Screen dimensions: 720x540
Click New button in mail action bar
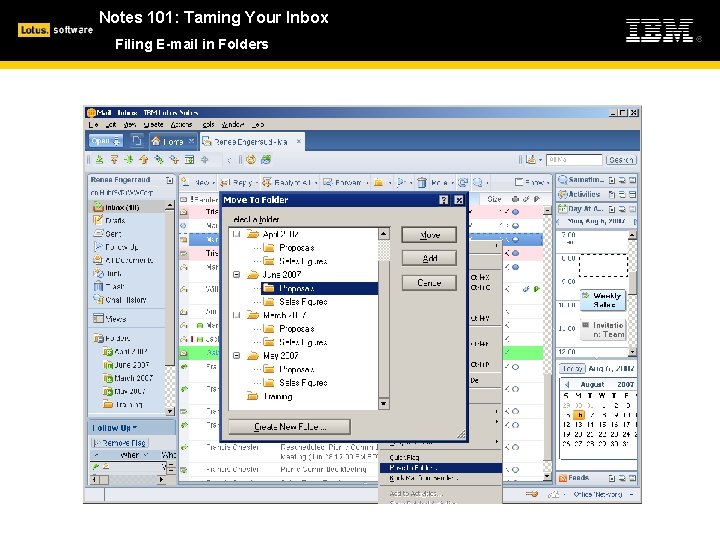coord(198,182)
